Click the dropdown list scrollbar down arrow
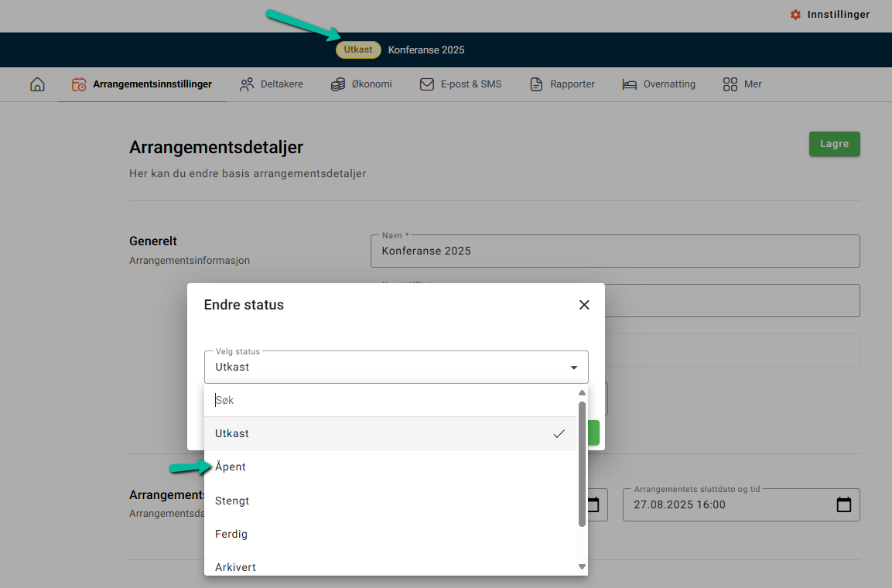 click(582, 567)
